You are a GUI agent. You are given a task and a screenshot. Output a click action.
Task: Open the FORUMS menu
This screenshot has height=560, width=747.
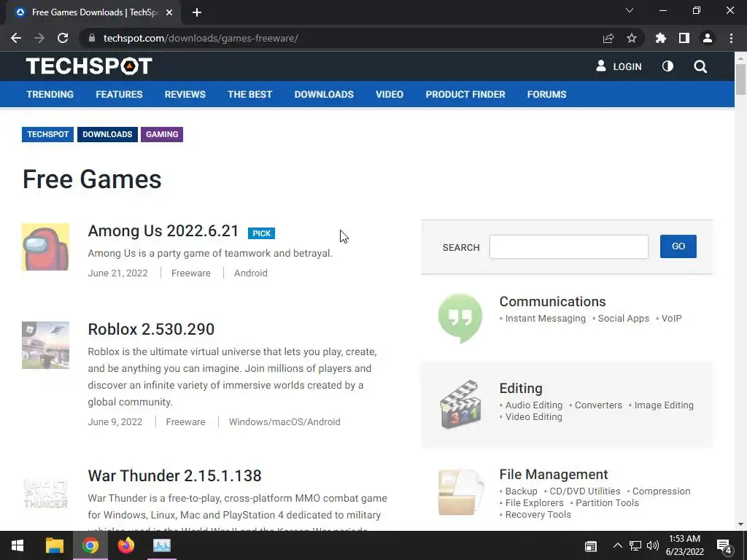[547, 94]
